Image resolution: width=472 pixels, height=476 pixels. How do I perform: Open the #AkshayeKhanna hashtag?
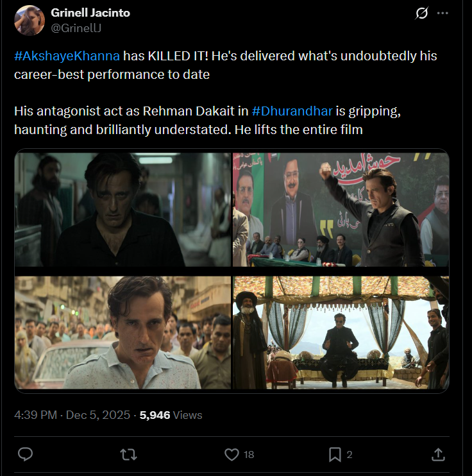pyautogui.click(x=67, y=56)
